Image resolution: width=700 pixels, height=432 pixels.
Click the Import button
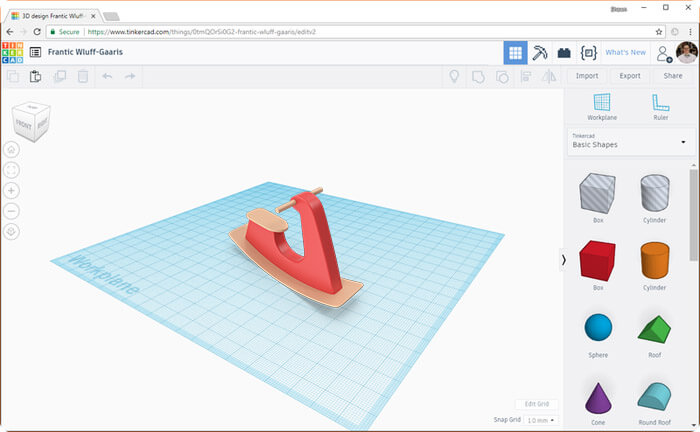pos(587,76)
